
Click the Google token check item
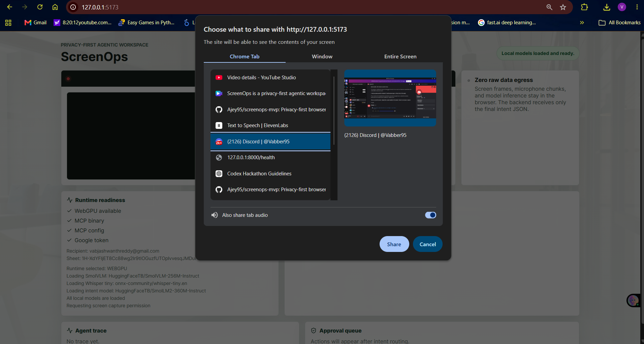coord(88,240)
